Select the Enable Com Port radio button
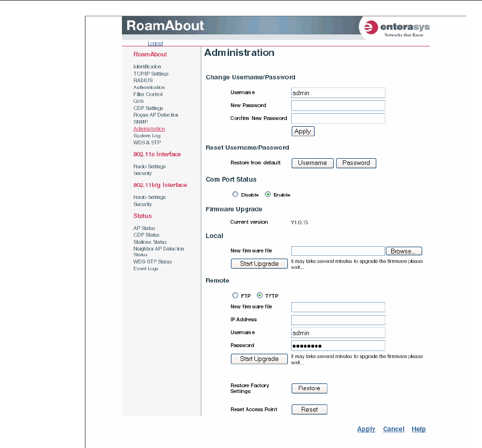The width and height of the screenshot is (482, 448). pos(268,194)
